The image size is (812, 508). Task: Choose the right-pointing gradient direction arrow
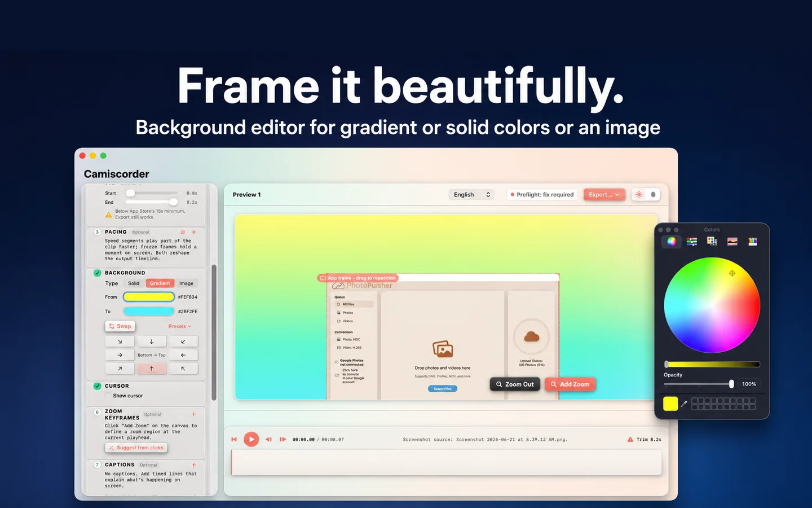[x=120, y=355]
